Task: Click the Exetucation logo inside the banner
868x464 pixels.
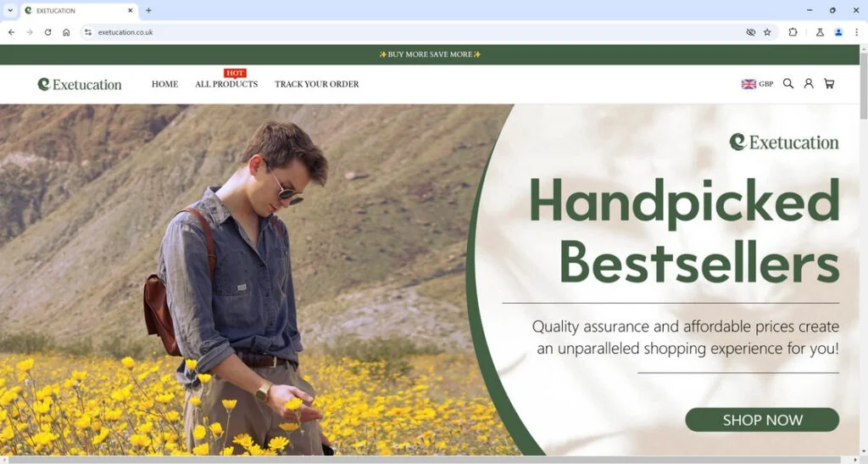Action: tap(784, 142)
